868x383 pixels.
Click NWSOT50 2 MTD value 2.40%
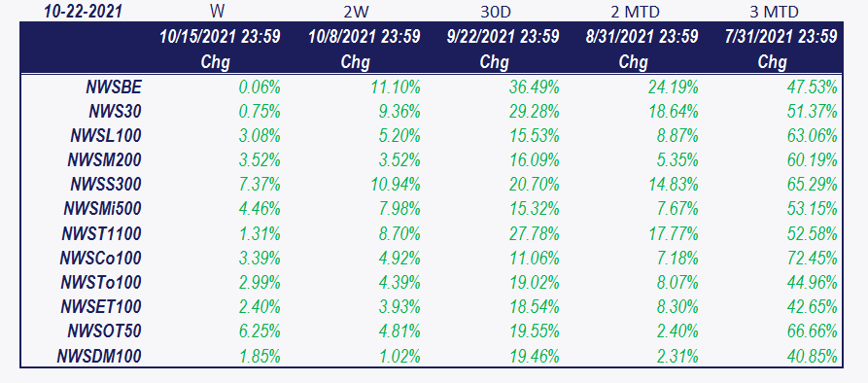(x=677, y=331)
